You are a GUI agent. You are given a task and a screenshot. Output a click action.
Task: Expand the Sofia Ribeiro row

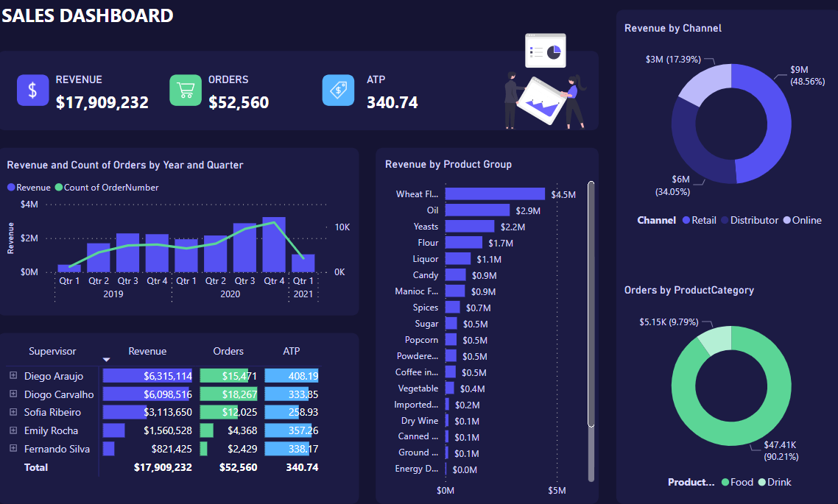(x=13, y=412)
